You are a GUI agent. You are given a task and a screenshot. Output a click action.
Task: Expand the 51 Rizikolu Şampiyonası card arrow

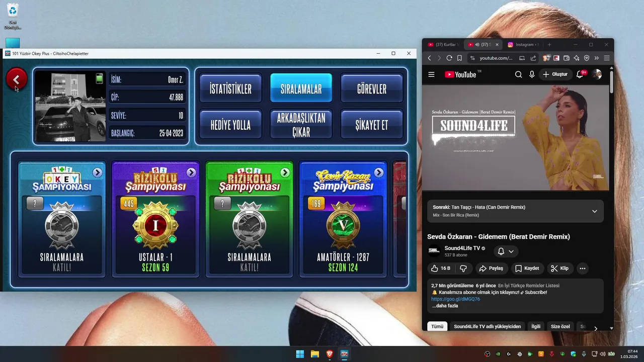pyautogui.click(x=191, y=172)
